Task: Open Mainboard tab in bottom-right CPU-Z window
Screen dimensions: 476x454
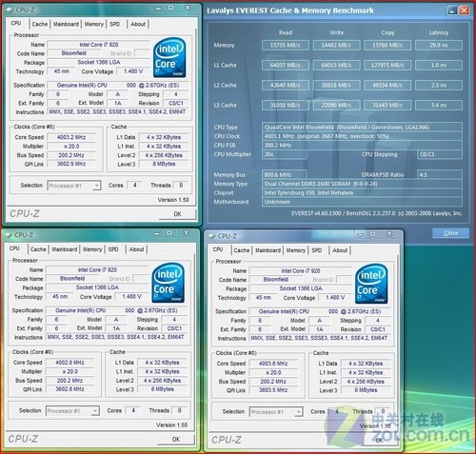Action: 268,250
